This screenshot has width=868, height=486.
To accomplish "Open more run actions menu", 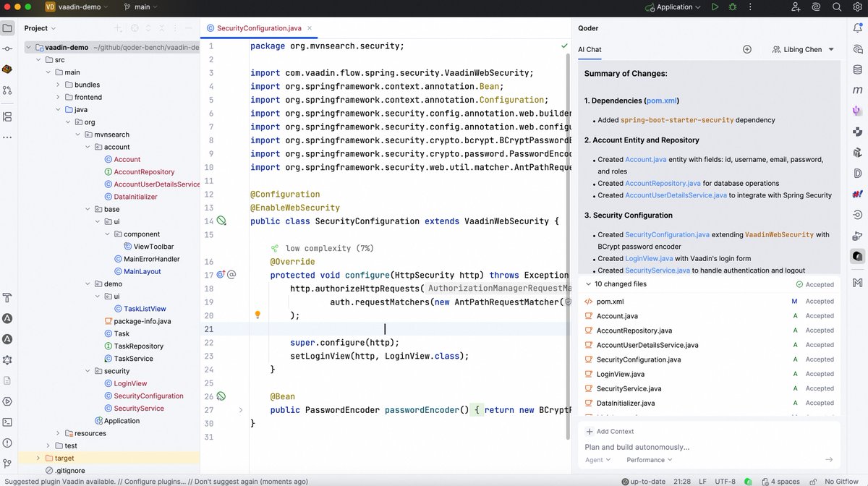I will pyautogui.click(x=751, y=7).
